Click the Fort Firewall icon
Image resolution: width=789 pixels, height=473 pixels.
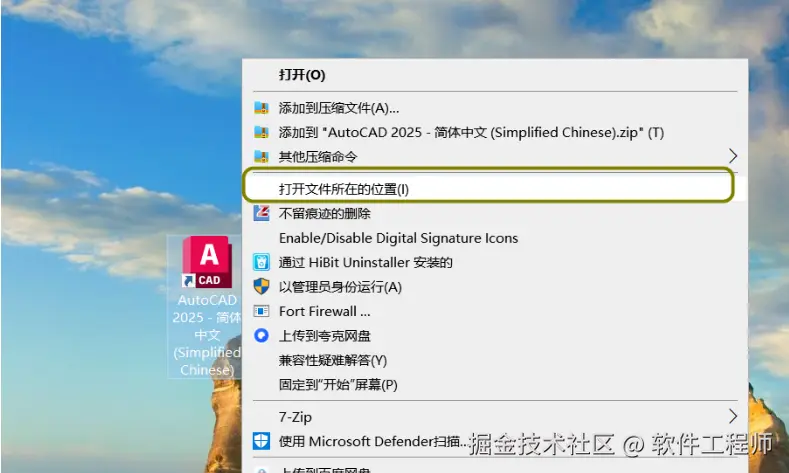[x=261, y=311]
